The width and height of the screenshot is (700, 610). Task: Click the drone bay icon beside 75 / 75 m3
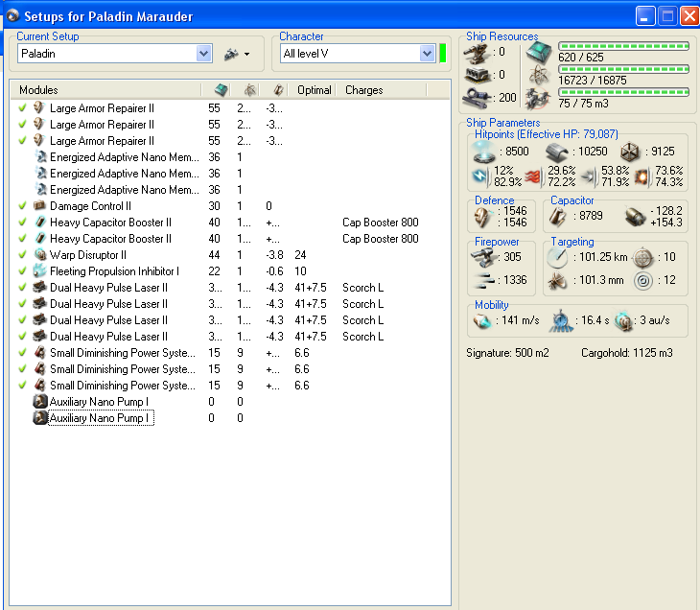tap(540, 98)
